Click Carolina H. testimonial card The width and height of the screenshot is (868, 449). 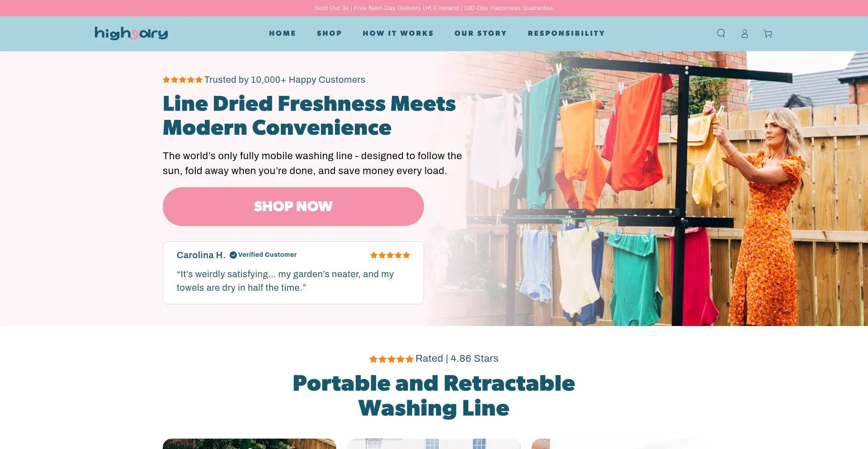coord(293,273)
